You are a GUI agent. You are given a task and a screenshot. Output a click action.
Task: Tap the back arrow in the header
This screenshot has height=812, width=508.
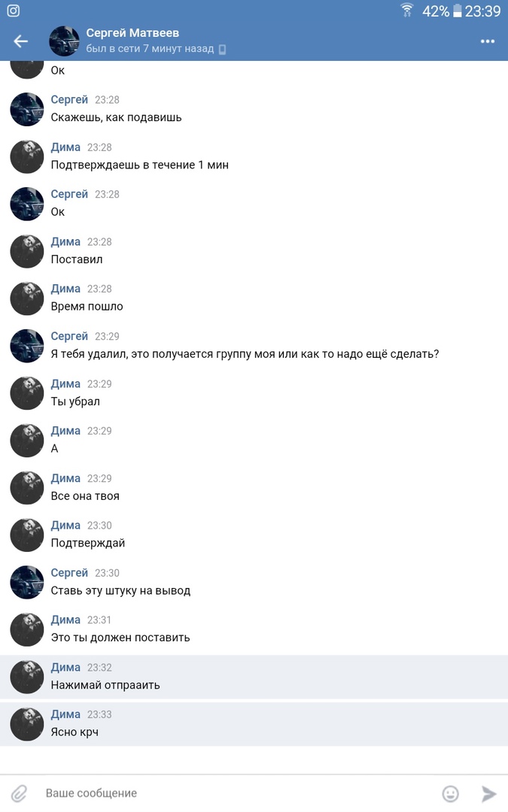click(x=21, y=41)
